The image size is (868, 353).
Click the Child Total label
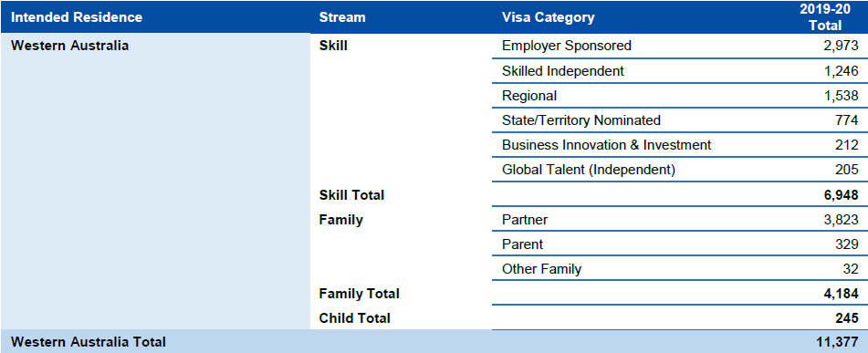(x=354, y=318)
